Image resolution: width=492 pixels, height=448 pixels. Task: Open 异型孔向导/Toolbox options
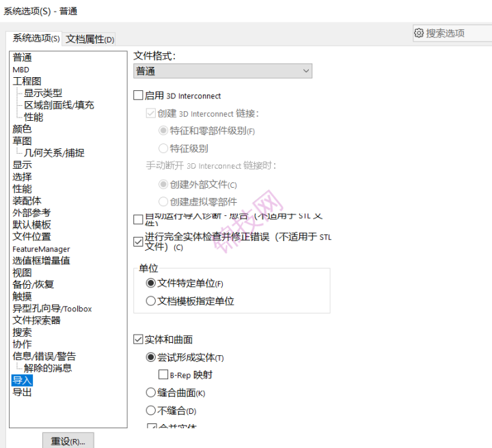pyautogui.click(x=52, y=309)
